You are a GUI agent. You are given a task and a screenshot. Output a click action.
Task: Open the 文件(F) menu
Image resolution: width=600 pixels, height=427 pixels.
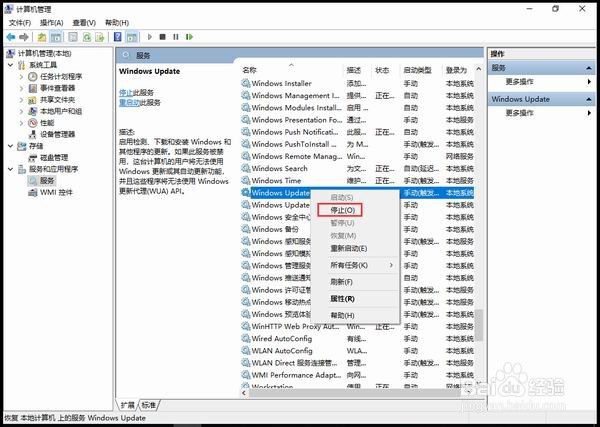tap(20, 23)
